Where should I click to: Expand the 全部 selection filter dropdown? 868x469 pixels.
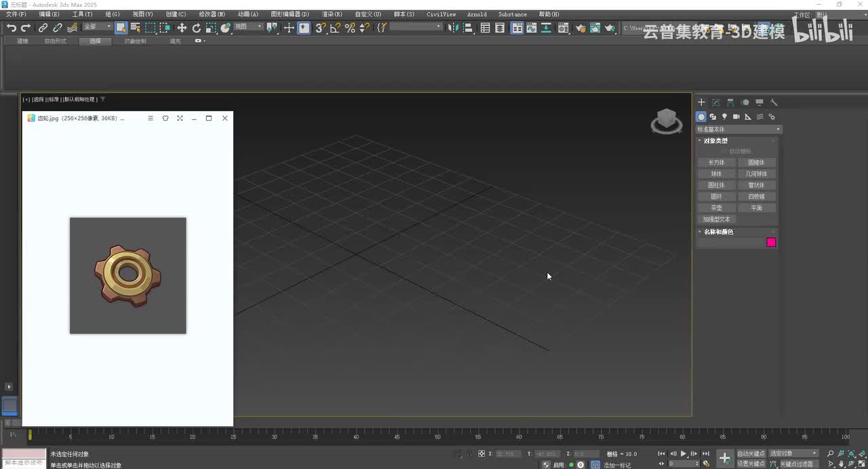click(x=97, y=27)
